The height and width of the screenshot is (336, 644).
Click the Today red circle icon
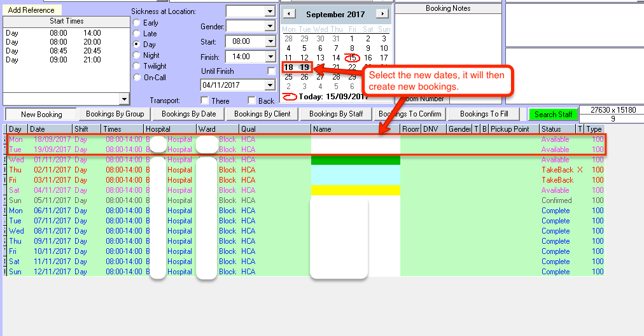(x=290, y=96)
